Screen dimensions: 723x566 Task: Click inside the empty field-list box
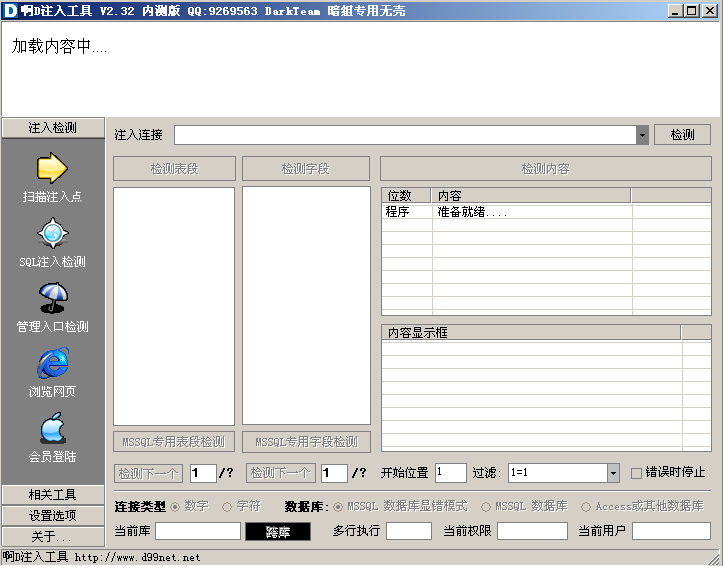[x=306, y=305]
